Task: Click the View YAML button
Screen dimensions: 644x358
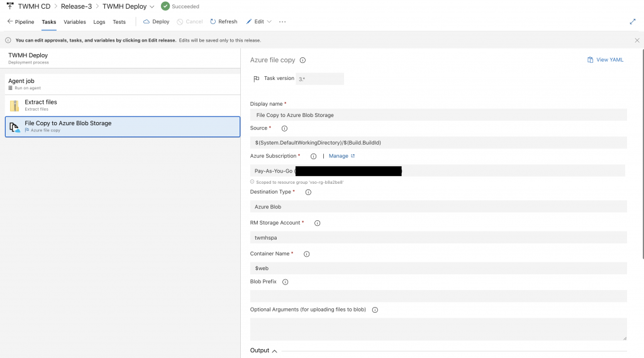Action: pyautogui.click(x=605, y=60)
